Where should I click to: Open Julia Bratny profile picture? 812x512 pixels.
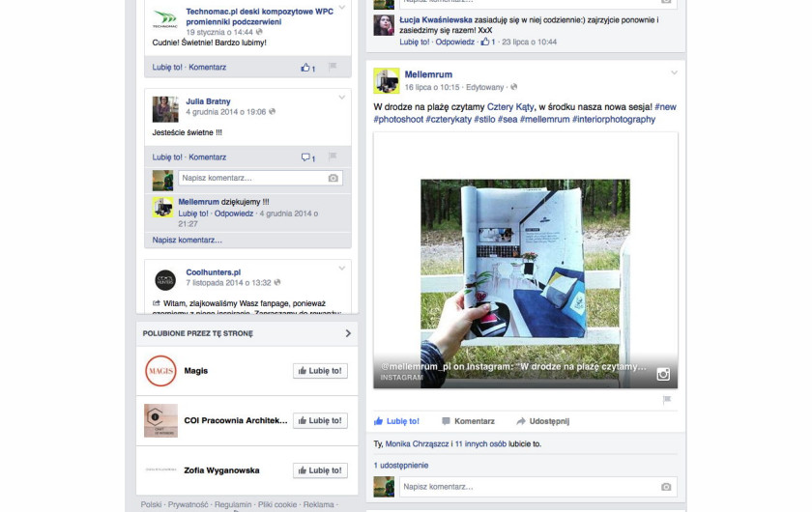(x=165, y=109)
